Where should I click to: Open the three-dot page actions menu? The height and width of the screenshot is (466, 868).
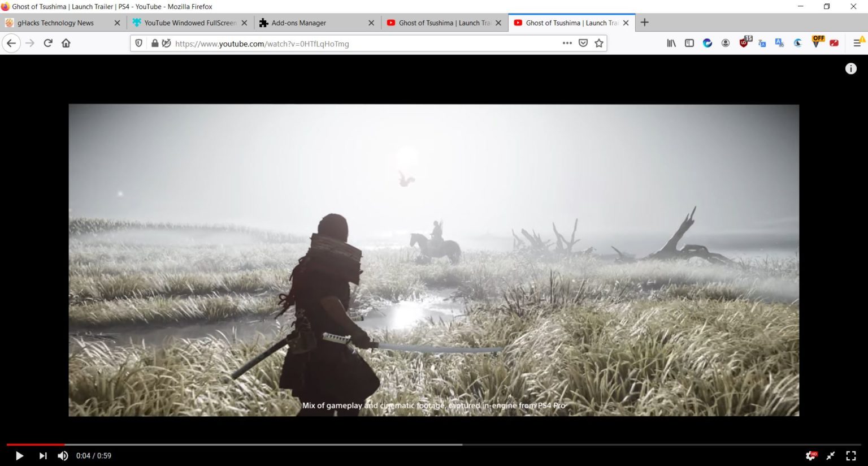[567, 43]
